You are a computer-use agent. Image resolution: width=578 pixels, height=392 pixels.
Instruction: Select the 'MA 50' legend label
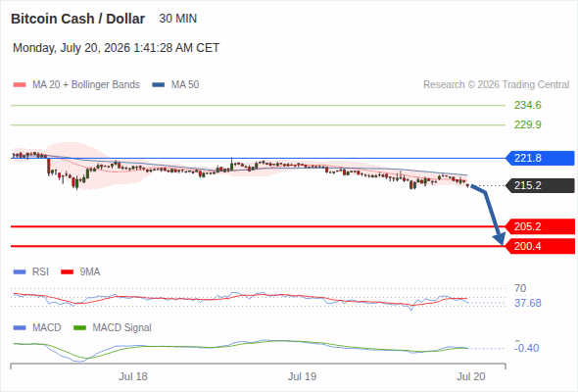pos(185,85)
